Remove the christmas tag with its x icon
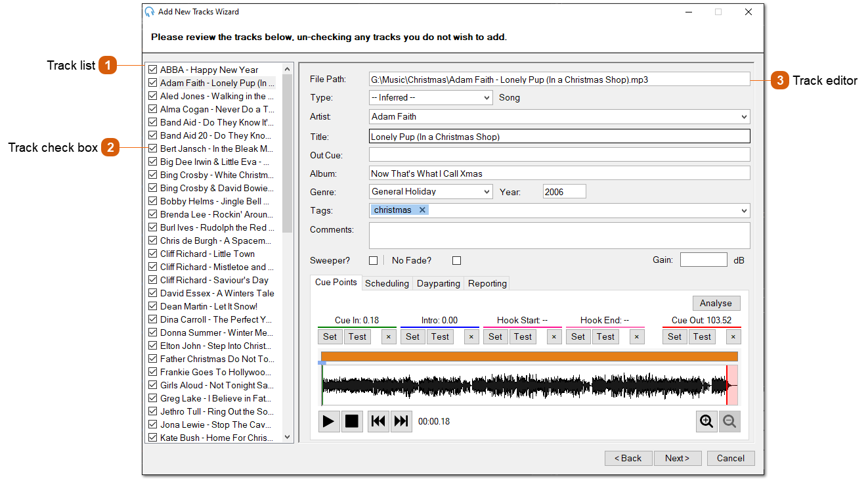 pos(422,210)
